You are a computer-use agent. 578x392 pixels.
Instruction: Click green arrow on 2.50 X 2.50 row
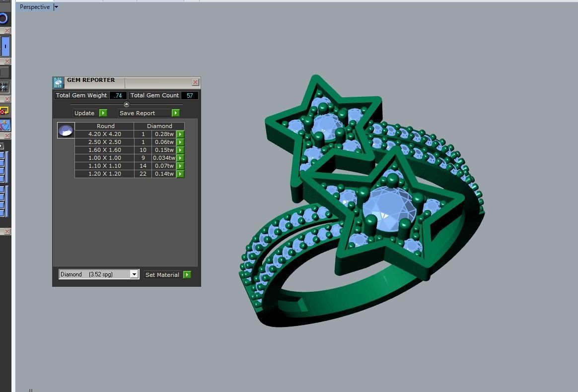180,142
